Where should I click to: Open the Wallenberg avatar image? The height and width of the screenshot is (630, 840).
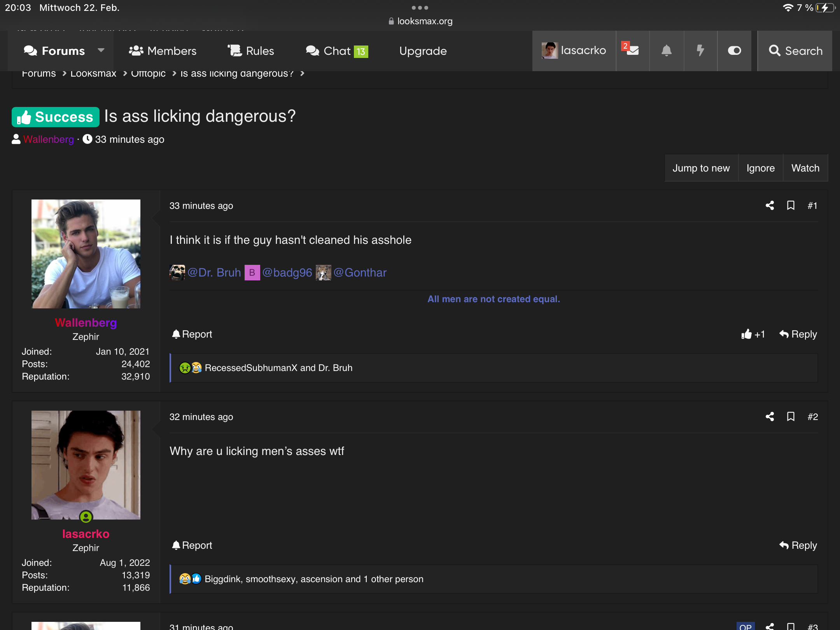click(x=86, y=254)
